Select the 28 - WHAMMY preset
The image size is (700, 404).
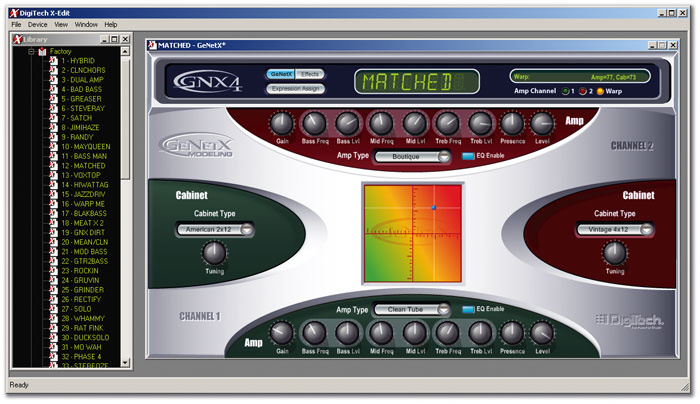[x=83, y=319]
